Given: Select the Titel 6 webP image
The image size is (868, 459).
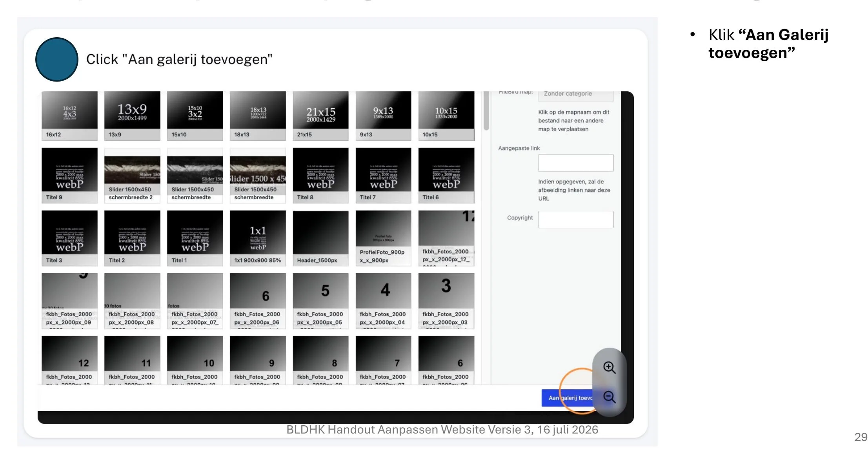Looking at the screenshot, I should coord(446,175).
